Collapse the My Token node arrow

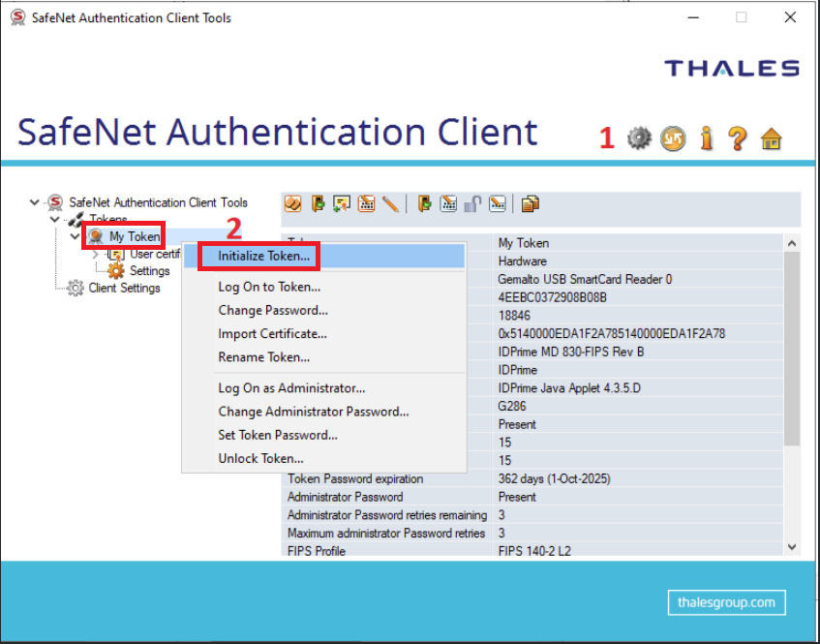tap(76, 236)
